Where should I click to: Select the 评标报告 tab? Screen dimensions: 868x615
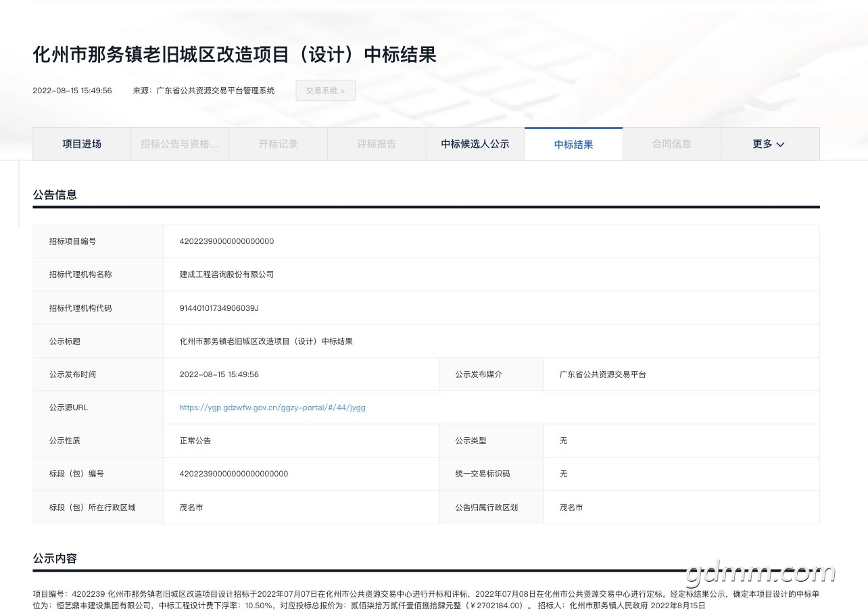pyautogui.click(x=377, y=144)
